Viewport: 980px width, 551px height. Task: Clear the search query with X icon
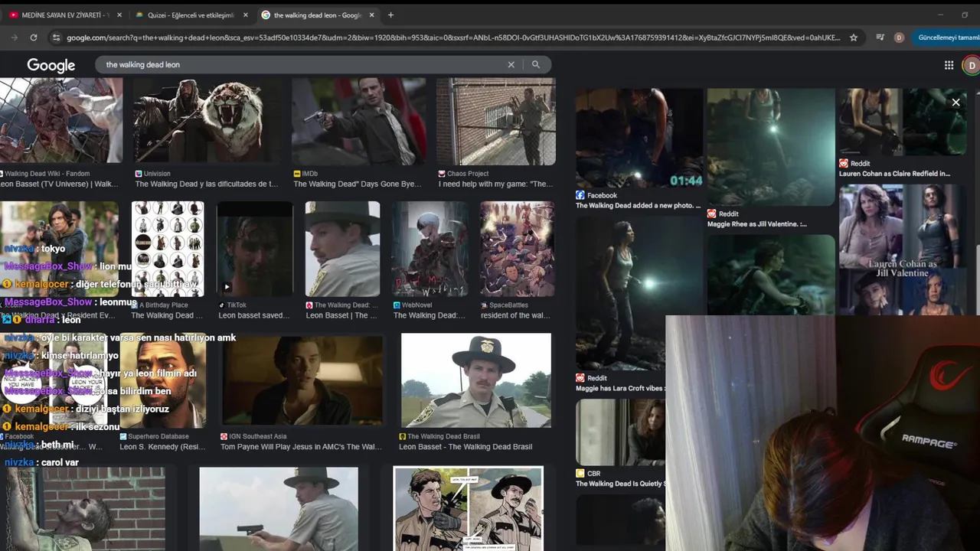tap(511, 64)
